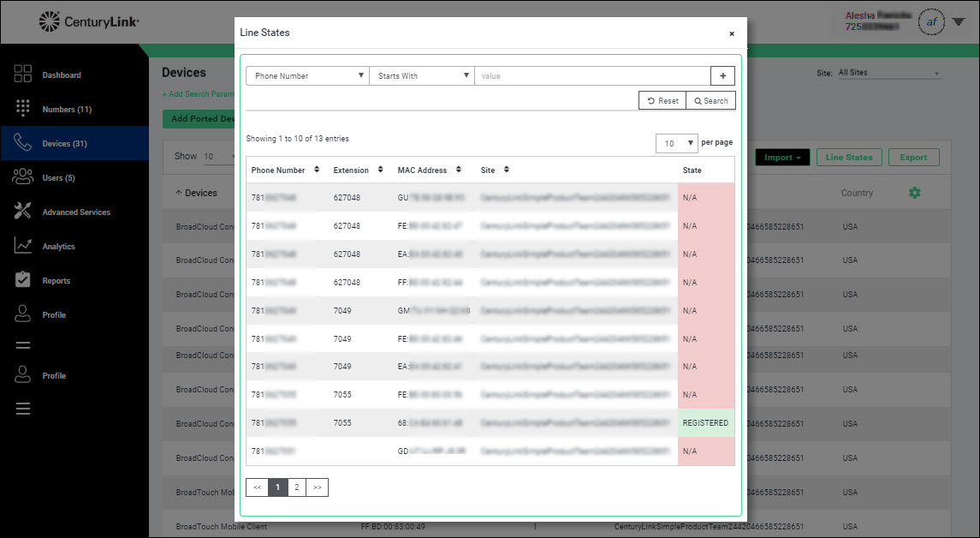
Task: Sort the table by MAC Address column
Action: [429, 170]
